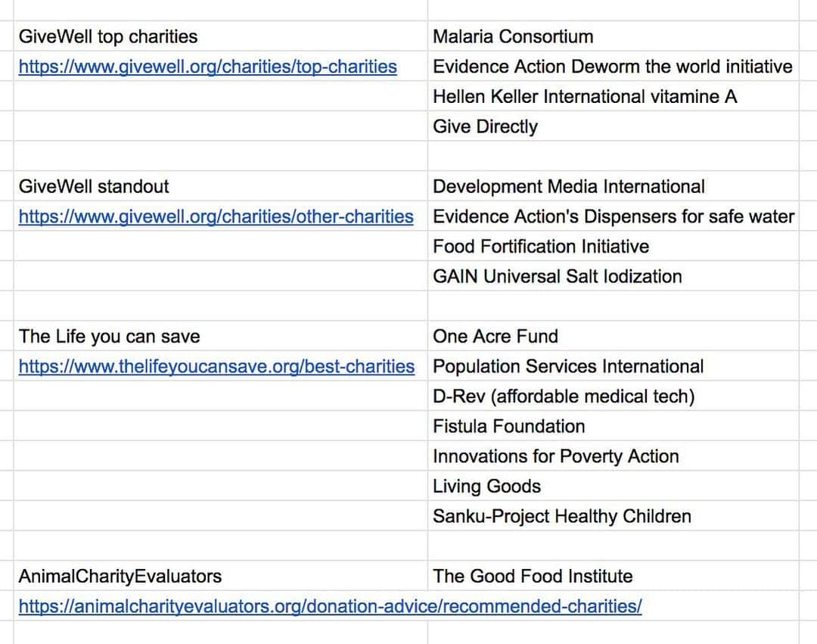Screen dimensions: 817x644
Task: Open thelifeyoucansave best-charities link
Action: (x=217, y=367)
